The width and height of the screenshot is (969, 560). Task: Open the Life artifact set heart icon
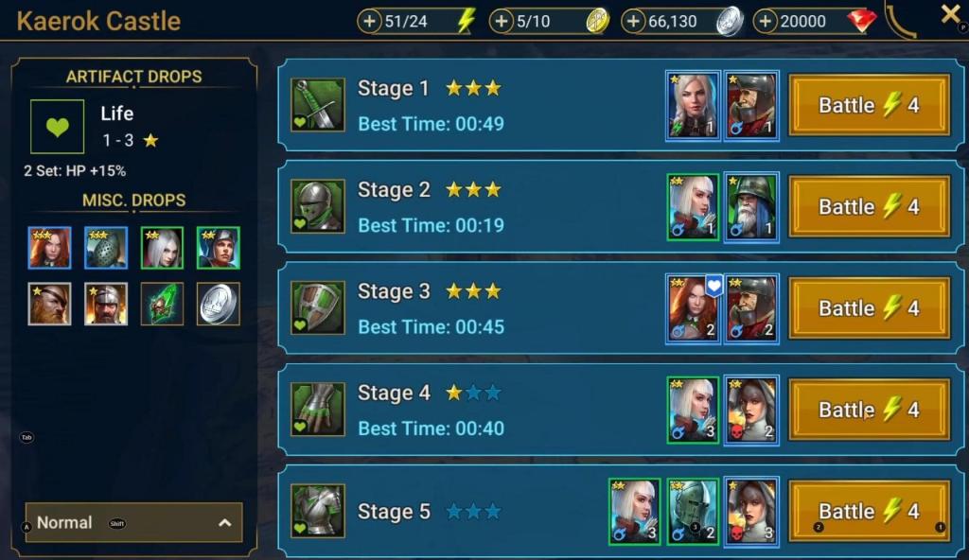tap(58, 127)
